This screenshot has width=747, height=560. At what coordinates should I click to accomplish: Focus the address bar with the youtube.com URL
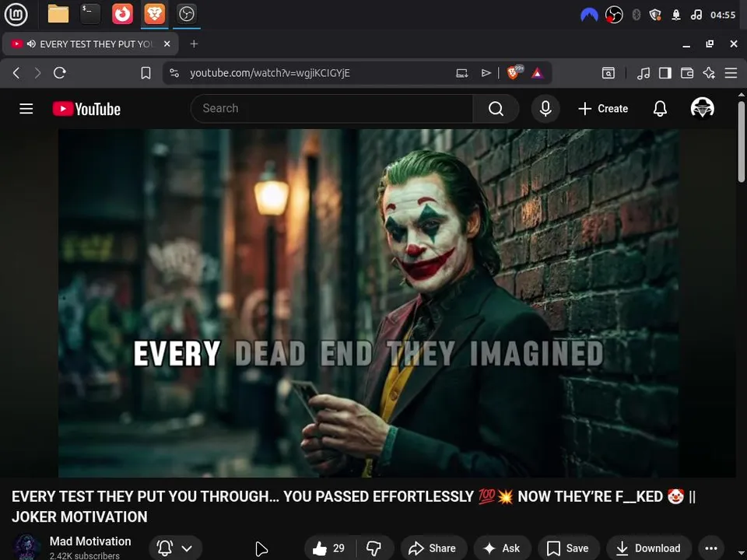point(270,73)
